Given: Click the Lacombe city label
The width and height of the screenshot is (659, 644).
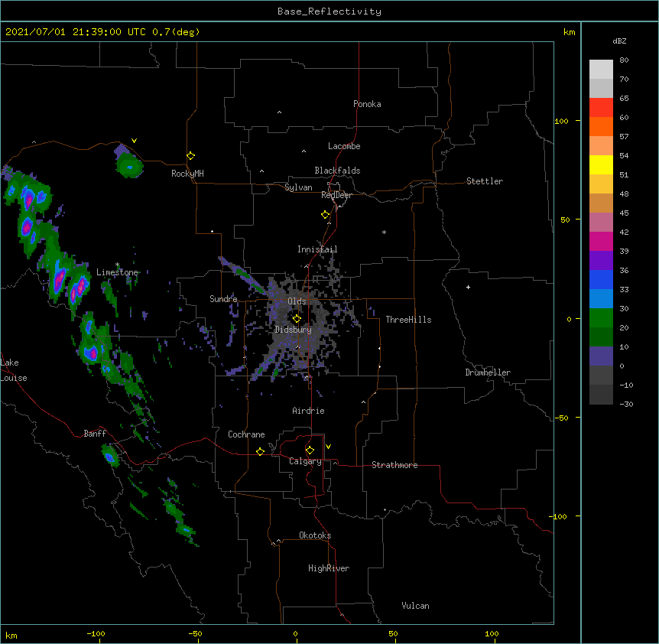Looking at the screenshot, I should click(x=344, y=146).
